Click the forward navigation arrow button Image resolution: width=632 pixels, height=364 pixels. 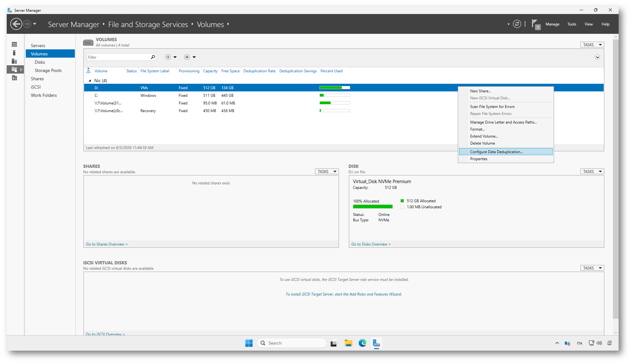pyautogui.click(x=27, y=24)
